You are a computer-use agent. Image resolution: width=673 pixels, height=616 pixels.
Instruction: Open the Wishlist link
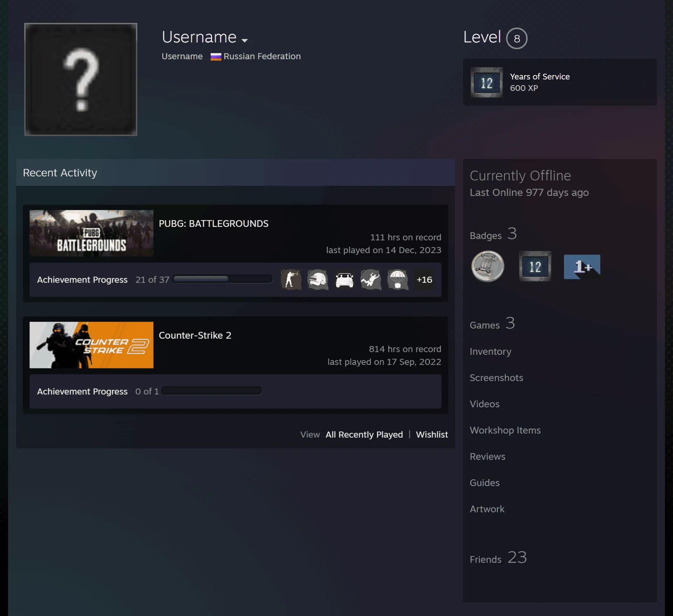coord(432,434)
